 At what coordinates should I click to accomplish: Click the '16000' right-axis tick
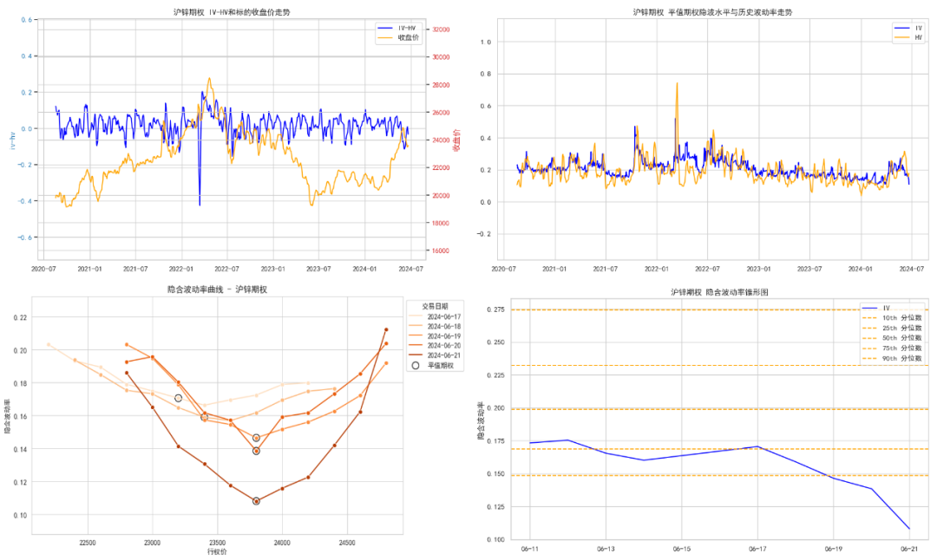pyautogui.click(x=441, y=251)
